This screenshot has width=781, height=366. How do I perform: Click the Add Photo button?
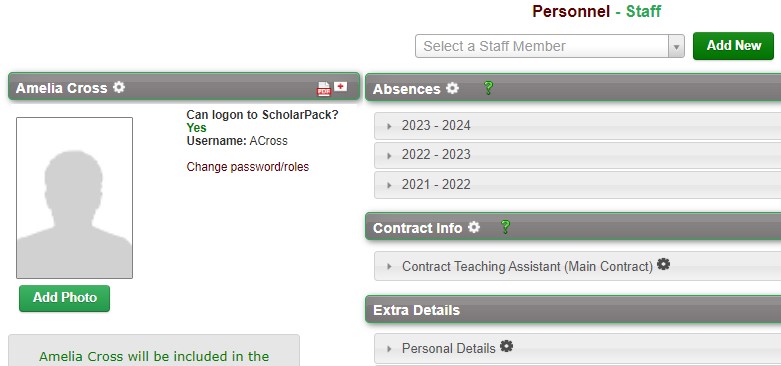pyautogui.click(x=65, y=298)
